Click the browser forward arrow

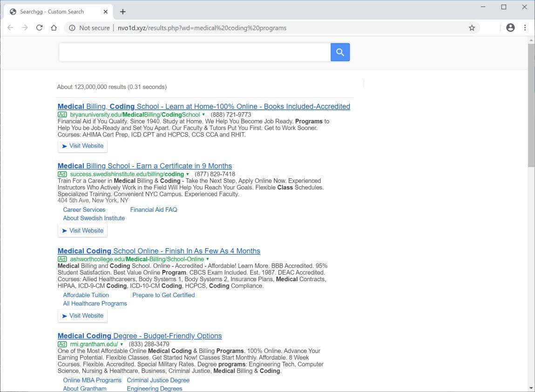click(25, 27)
